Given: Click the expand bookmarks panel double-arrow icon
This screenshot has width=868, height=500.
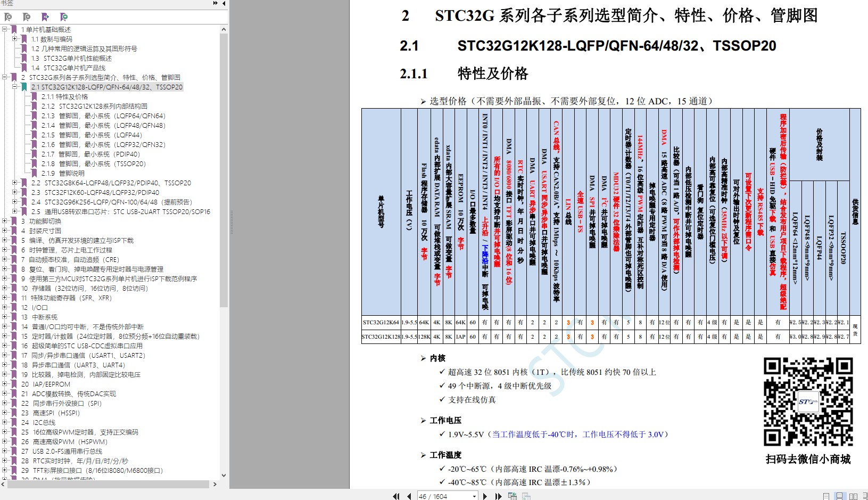Looking at the screenshot, I should point(216,3).
